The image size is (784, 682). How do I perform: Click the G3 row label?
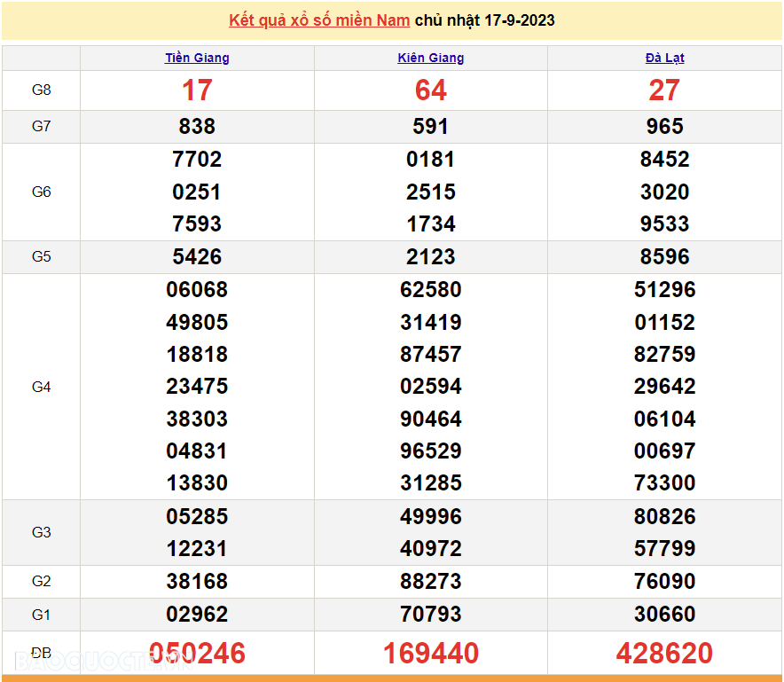[41, 532]
